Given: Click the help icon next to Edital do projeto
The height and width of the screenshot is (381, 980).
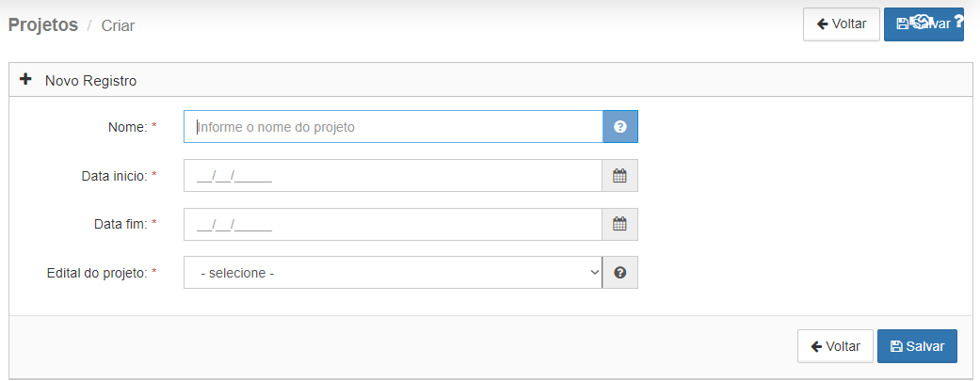Looking at the screenshot, I should pos(620,272).
